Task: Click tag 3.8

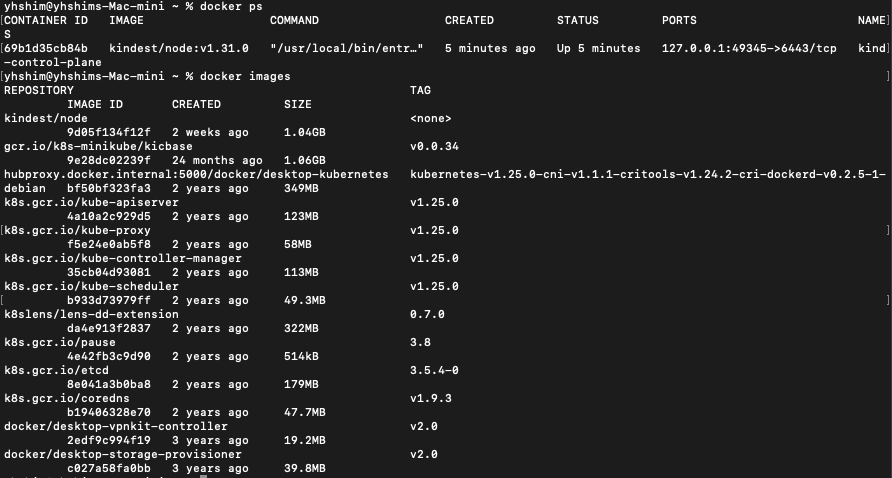Action: [420, 343]
